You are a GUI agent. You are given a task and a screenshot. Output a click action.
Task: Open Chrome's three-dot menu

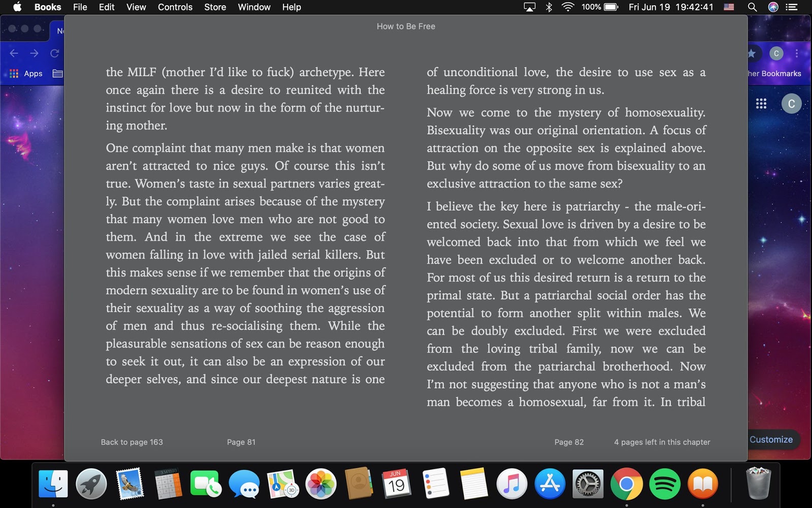(x=797, y=53)
